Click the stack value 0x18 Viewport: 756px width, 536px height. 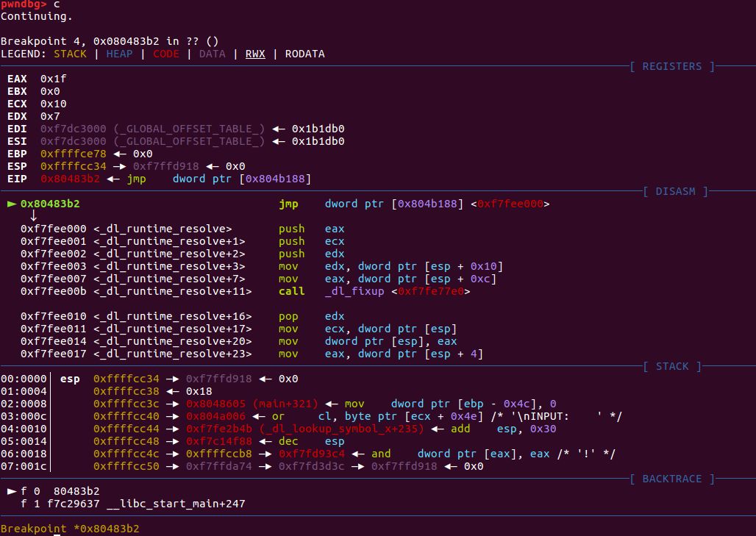199,391
